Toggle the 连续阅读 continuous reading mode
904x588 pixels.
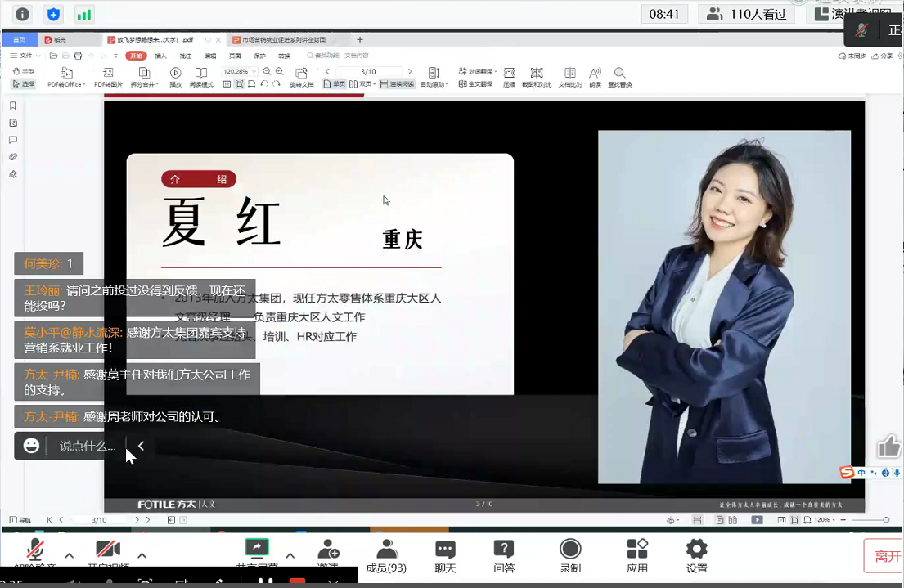click(x=398, y=84)
